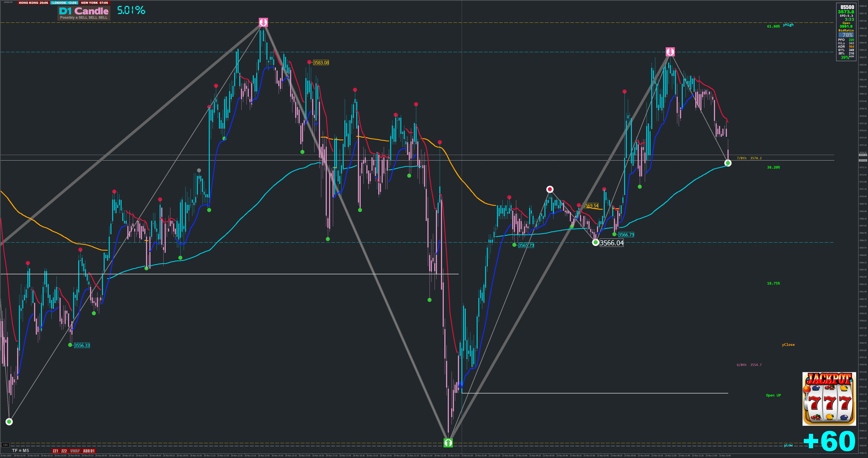This screenshot has height=458, width=868.
Task: Click green circle marker beside 3566.04 label
Action: pyautogui.click(x=595, y=243)
